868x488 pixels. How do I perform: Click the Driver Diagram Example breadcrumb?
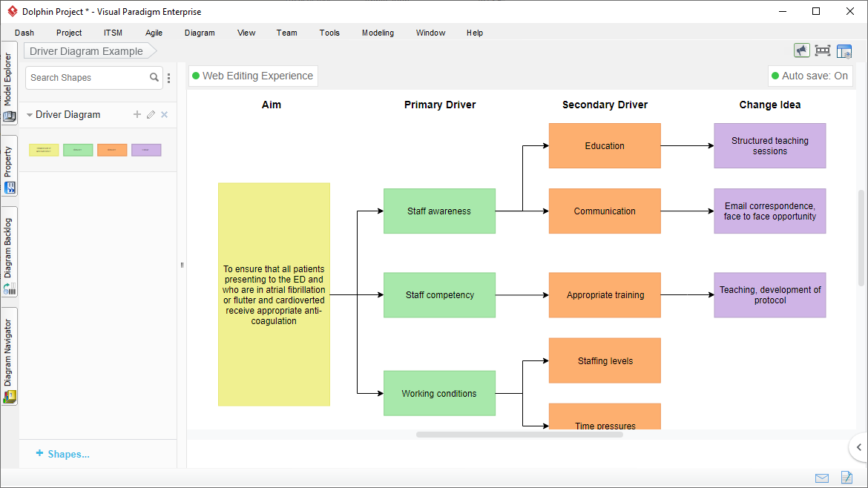pyautogui.click(x=91, y=51)
